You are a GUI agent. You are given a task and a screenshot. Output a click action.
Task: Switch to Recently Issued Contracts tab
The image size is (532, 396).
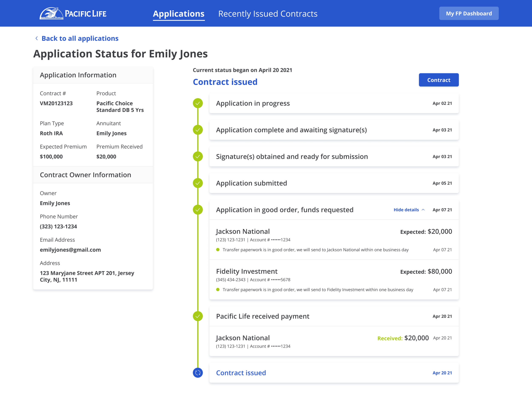(268, 14)
